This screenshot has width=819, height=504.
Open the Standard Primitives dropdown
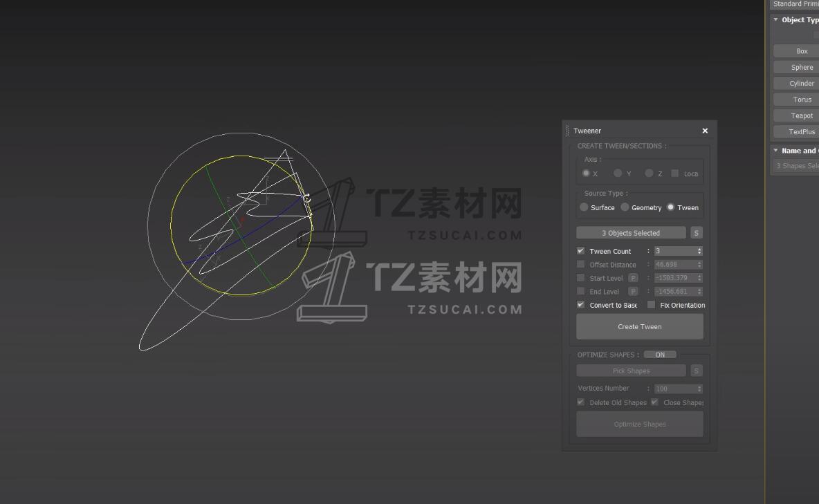pyautogui.click(x=795, y=4)
